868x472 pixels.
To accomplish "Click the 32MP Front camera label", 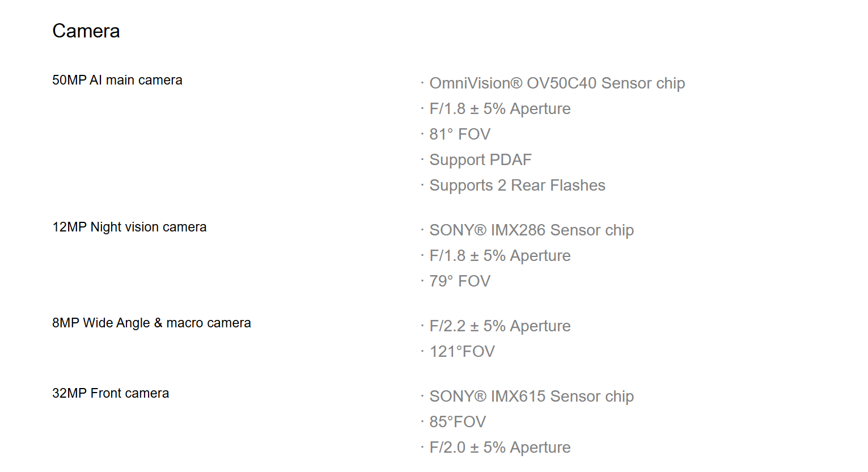I will [111, 393].
